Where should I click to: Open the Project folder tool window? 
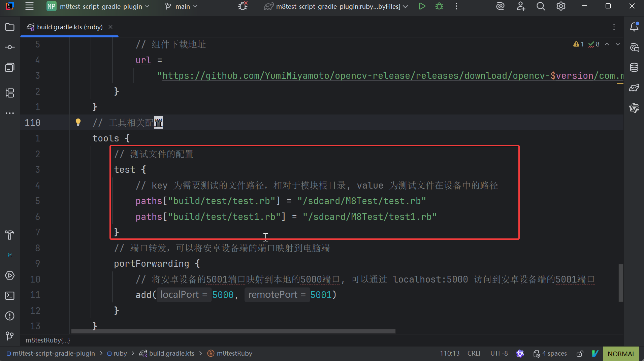(10, 27)
